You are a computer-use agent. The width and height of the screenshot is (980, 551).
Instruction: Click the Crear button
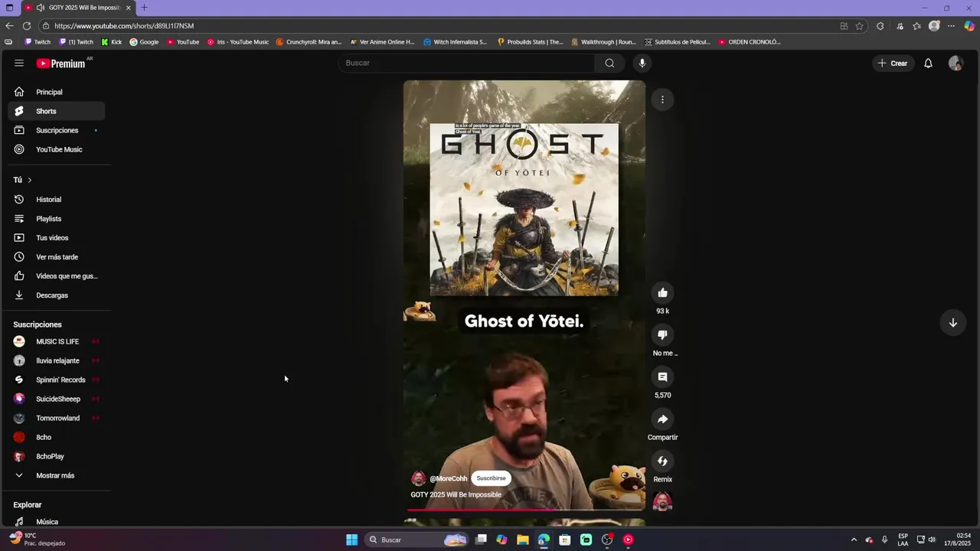coord(893,64)
